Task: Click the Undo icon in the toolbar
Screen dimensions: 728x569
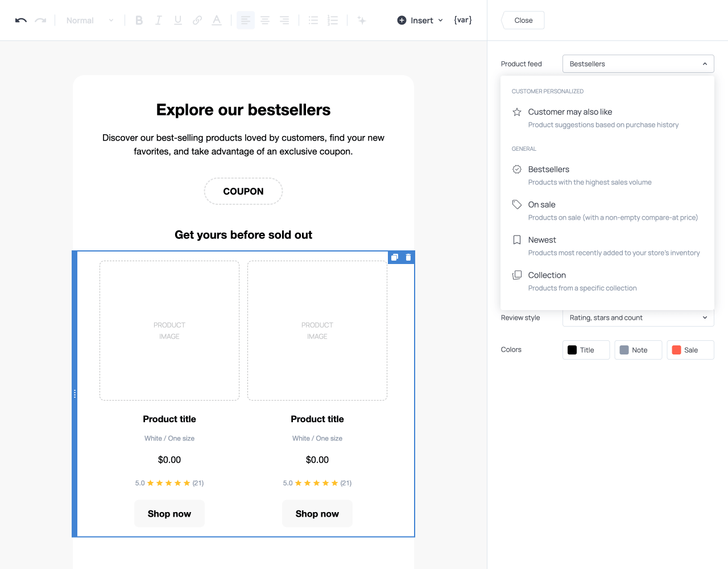Action: [20, 20]
